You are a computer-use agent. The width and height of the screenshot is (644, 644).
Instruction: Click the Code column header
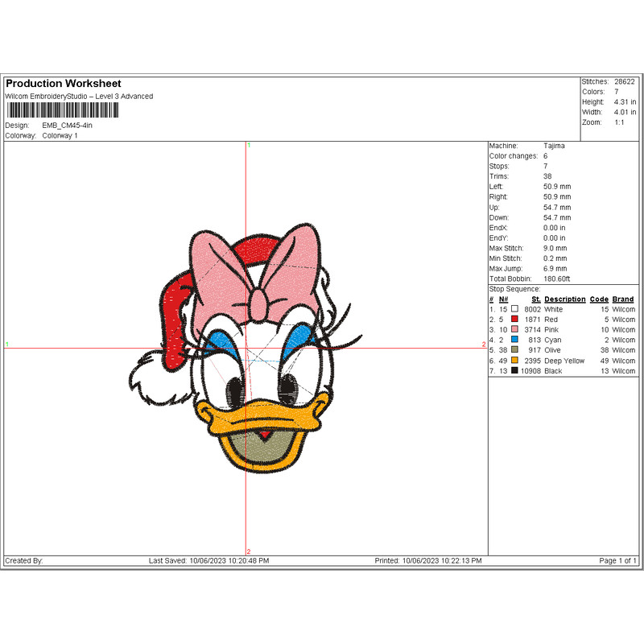coord(599,299)
